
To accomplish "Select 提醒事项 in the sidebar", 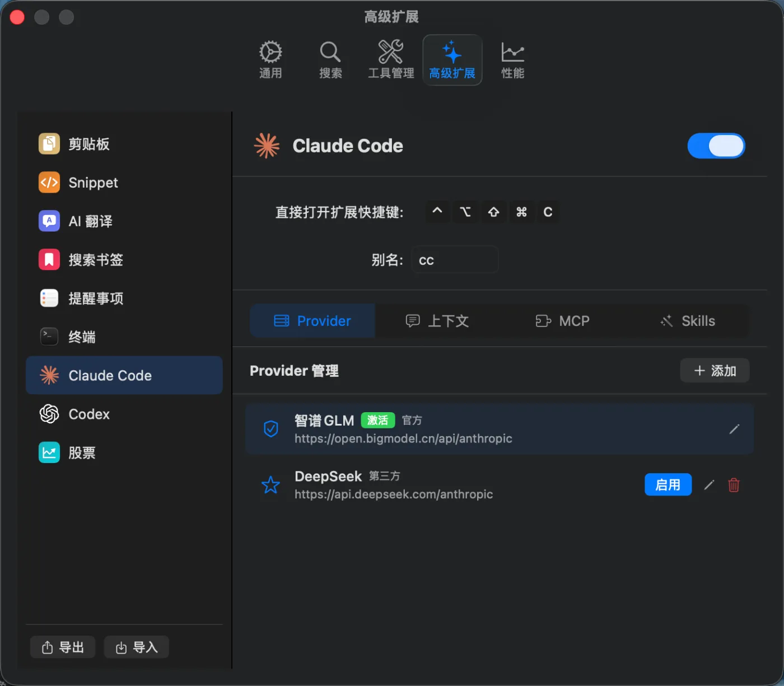I will (x=124, y=298).
